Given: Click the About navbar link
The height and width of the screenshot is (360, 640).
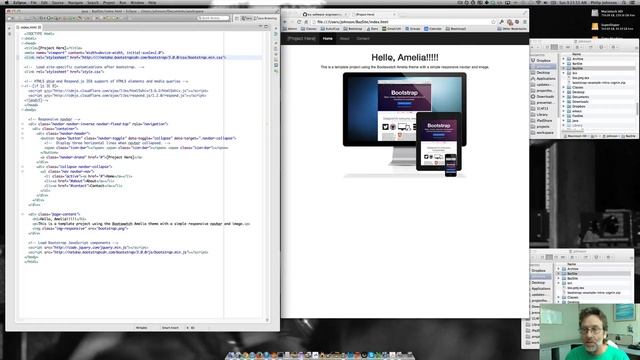Looking at the screenshot, I should pyautogui.click(x=344, y=38).
